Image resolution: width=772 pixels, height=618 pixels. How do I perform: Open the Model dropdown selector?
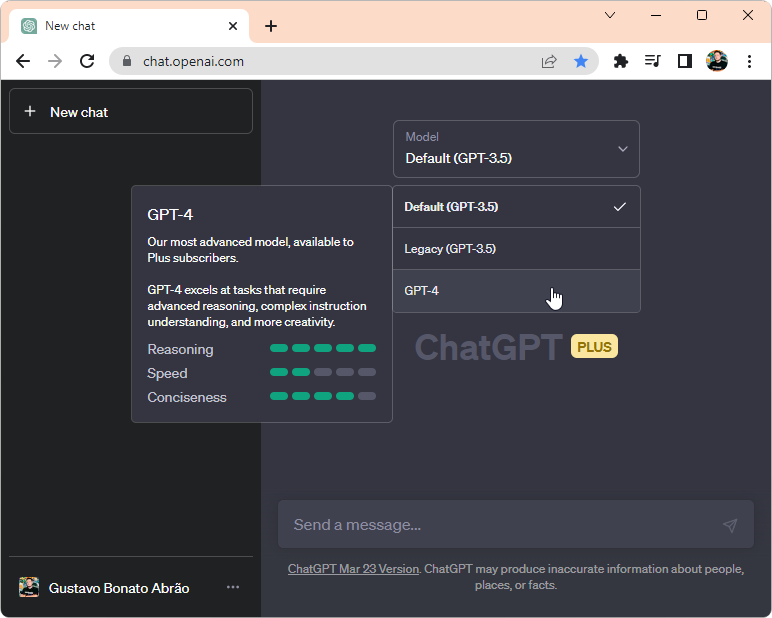(516, 149)
